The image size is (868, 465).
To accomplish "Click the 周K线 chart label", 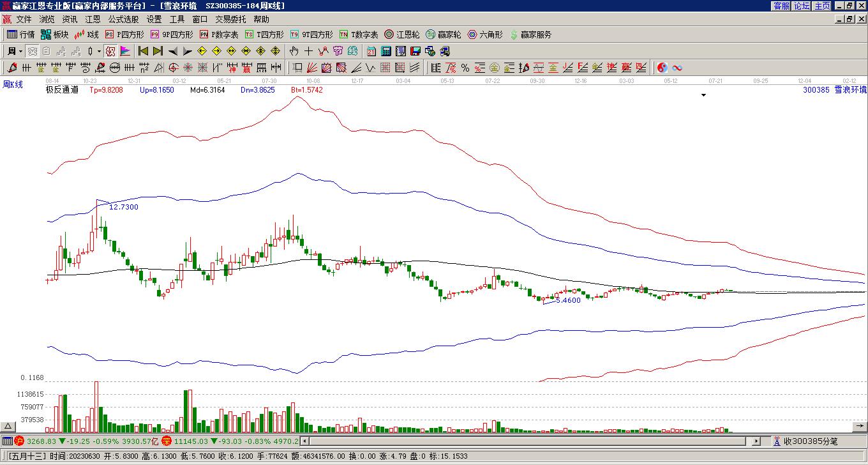I will click(12, 84).
